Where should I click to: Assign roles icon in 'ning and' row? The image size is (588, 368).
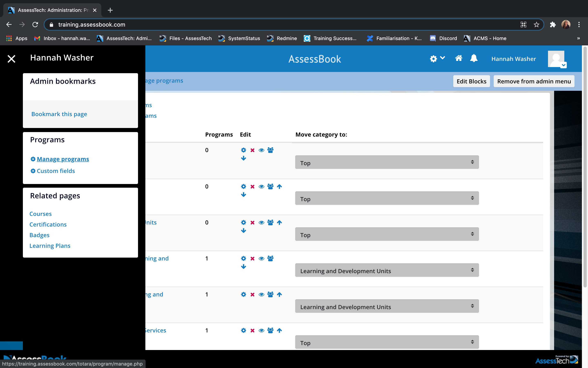click(x=271, y=258)
